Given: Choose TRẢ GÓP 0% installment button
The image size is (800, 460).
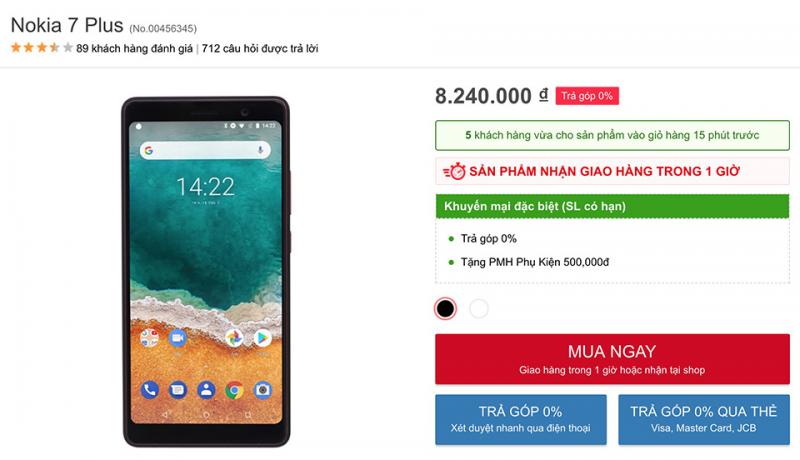Looking at the screenshot, I should coord(521,419).
